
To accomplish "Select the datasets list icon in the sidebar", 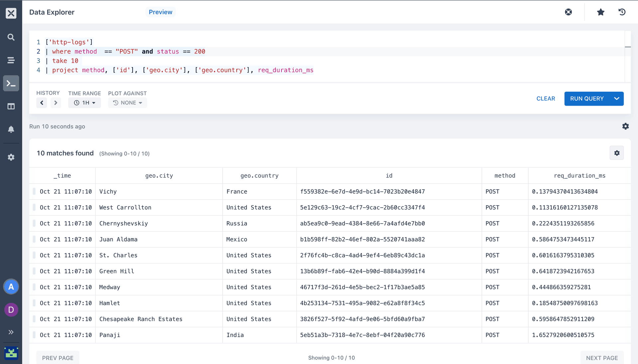I will [11, 60].
